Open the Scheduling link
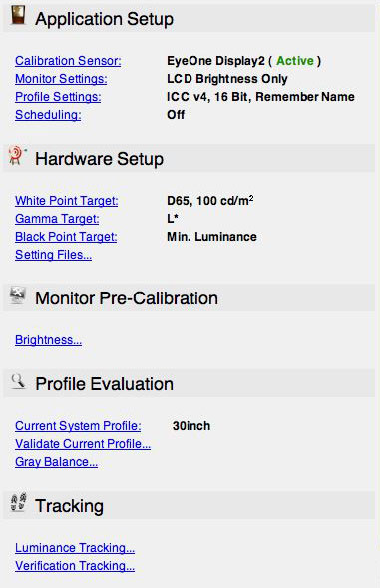 [x=48, y=115]
